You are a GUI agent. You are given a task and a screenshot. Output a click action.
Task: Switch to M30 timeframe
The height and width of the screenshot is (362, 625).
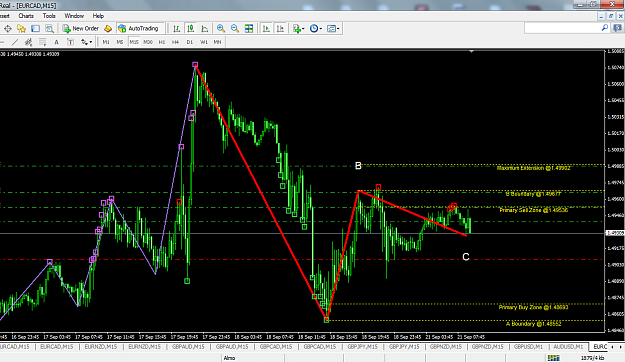click(148, 42)
